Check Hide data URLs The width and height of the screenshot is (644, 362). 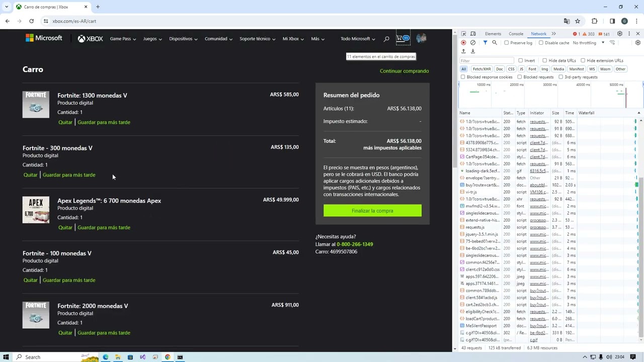(x=545, y=60)
